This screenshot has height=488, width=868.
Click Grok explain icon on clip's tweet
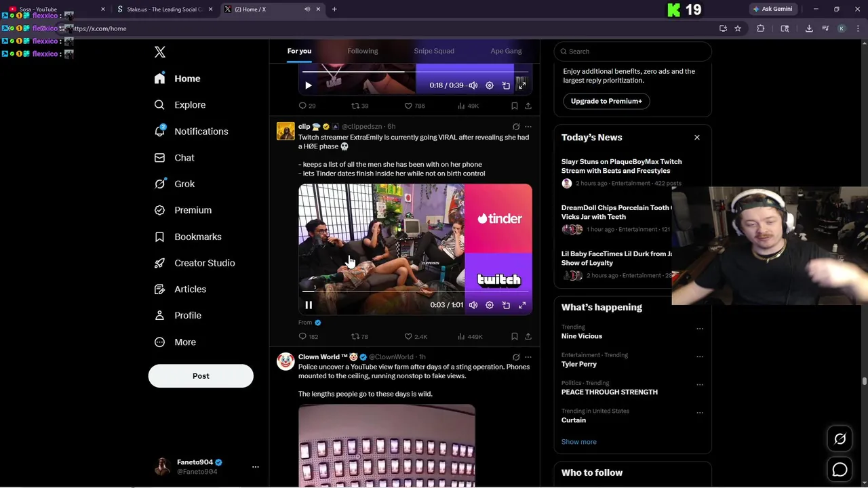(x=516, y=127)
